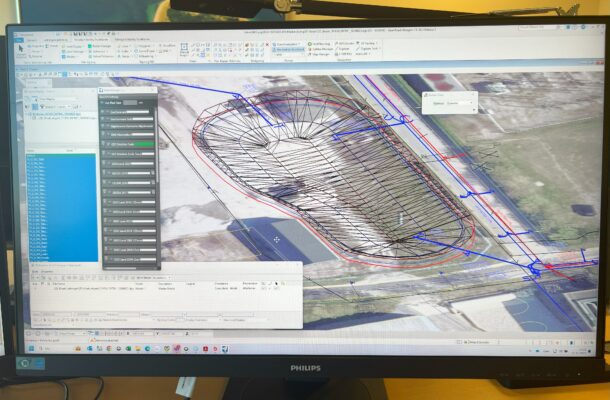Click the blue square icon in Level Display toolbar
The image size is (610, 400).
(x=35, y=107)
